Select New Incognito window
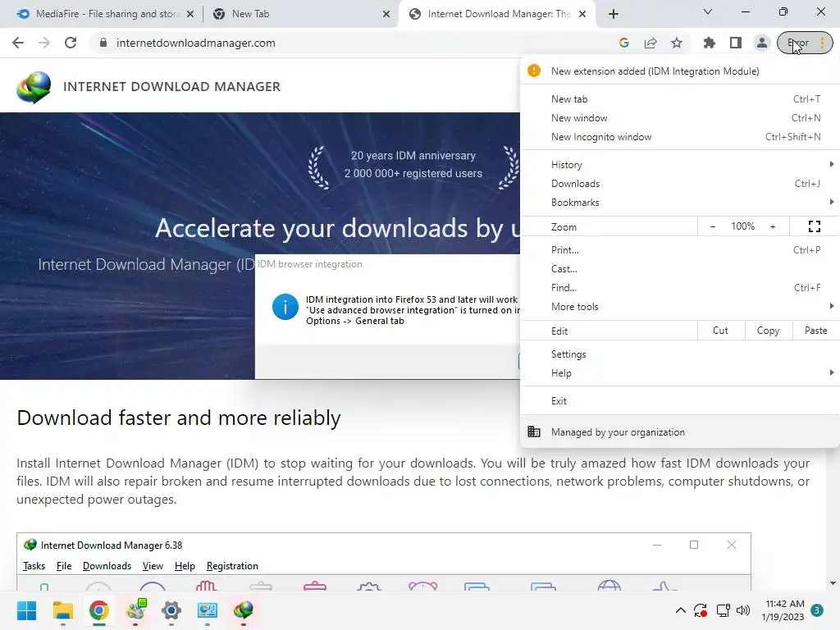The image size is (840, 630). pos(680,137)
